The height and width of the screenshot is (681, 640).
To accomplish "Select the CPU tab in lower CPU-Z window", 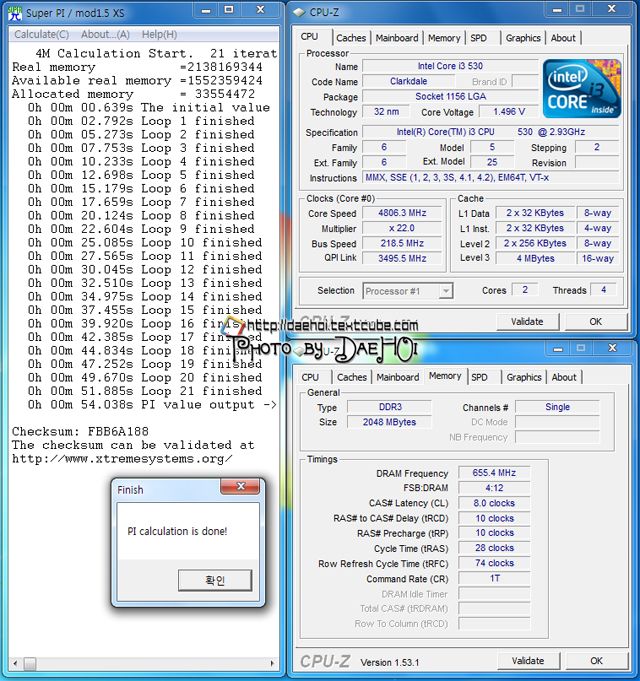I will (x=310, y=377).
